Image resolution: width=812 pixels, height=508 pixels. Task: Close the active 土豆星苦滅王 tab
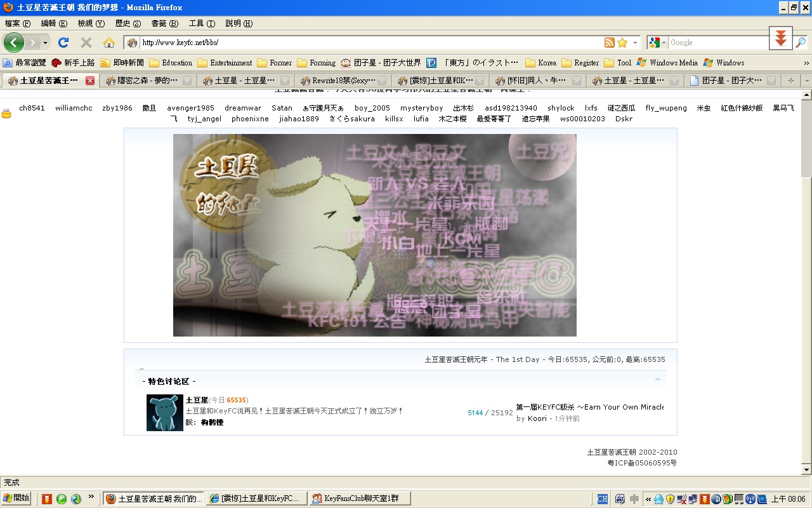tap(90, 81)
